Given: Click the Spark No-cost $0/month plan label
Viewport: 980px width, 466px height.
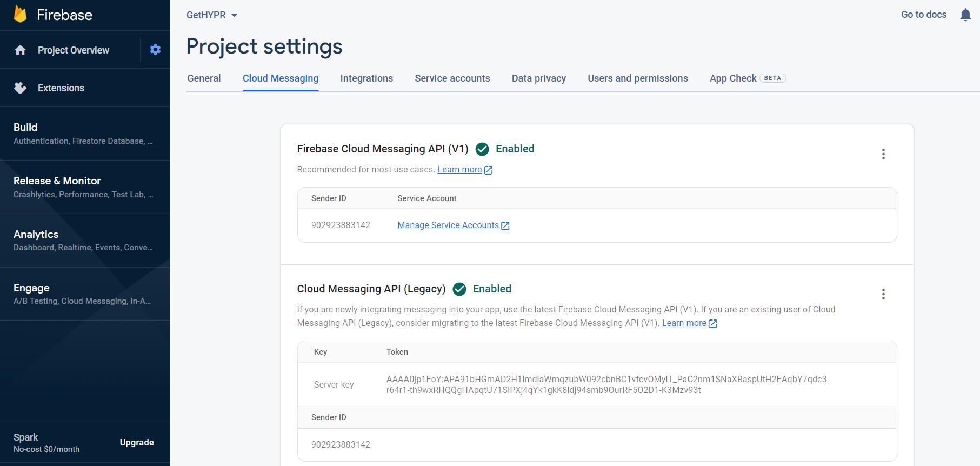Looking at the screenshot, I should 46,443.
